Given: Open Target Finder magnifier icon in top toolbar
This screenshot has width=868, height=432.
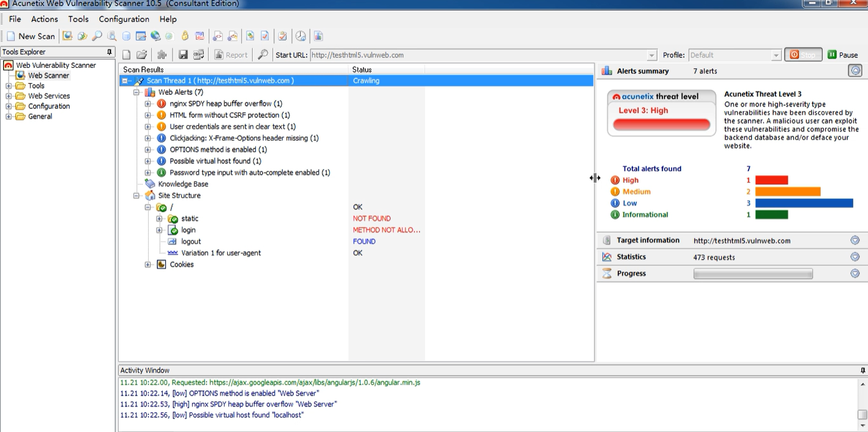Looking at the screenshot, I should (x=97, y=36).
